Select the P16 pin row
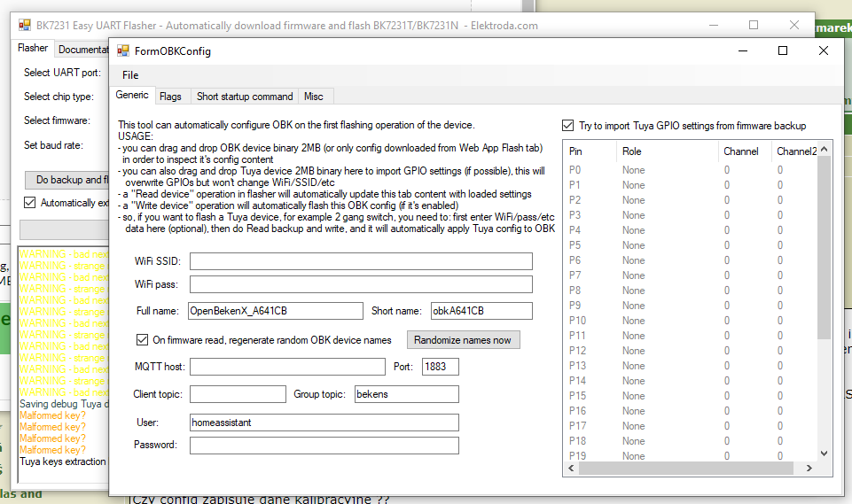This screenshot has height=504, width=852. click(690, 411)
